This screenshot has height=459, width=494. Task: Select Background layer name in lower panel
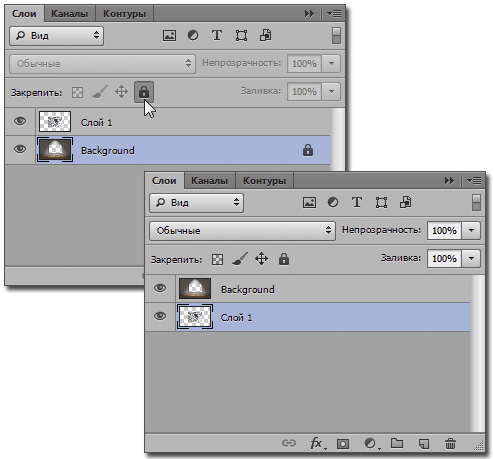[x=248, y=289]
